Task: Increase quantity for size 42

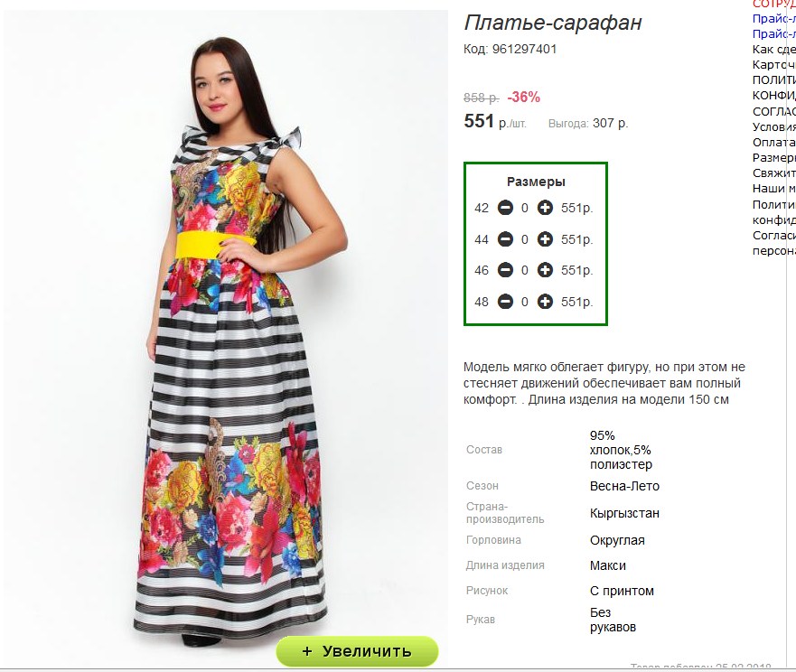Action: (x=545, y=208)
